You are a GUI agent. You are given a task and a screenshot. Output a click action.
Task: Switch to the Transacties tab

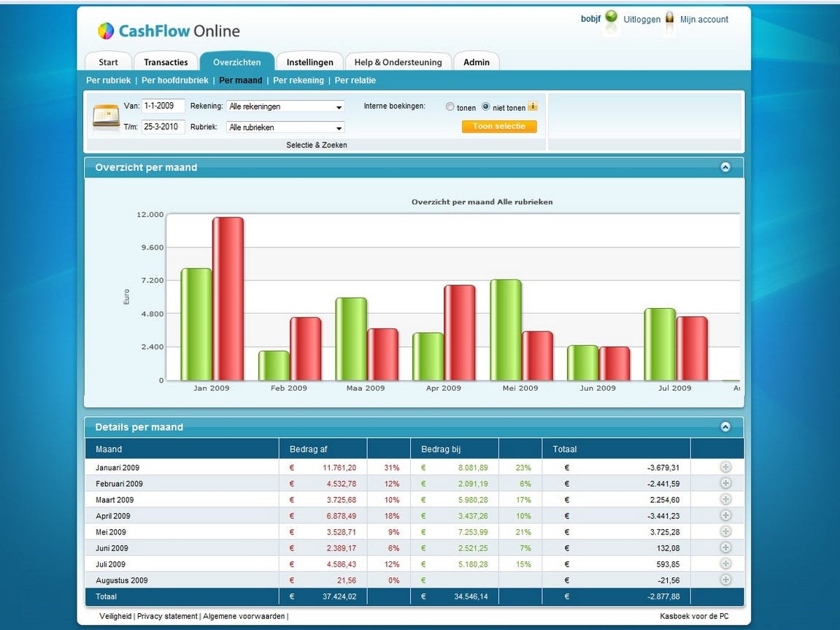click(x=166, y=62)
